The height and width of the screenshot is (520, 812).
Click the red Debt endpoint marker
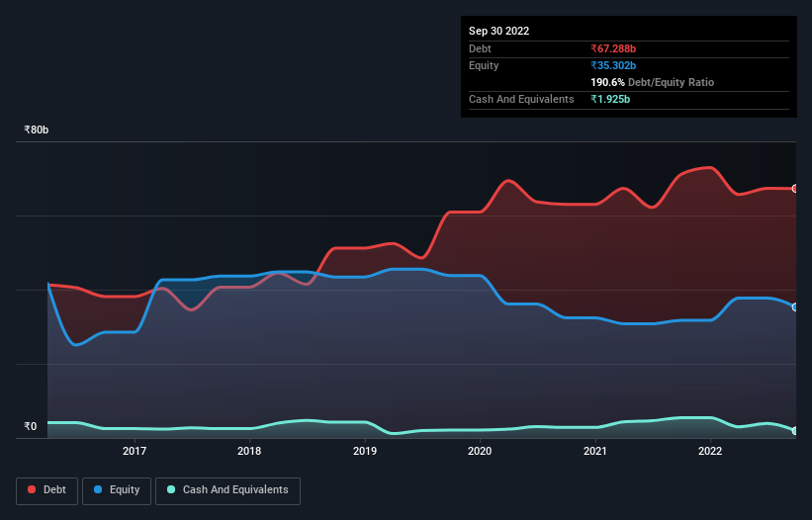pos(795,189)
